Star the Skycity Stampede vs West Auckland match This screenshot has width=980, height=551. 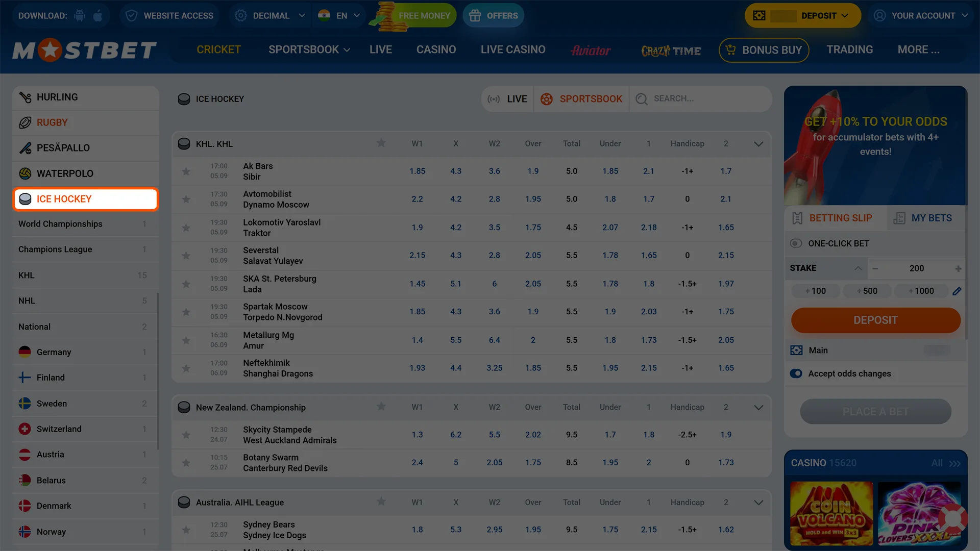(186, 435)
